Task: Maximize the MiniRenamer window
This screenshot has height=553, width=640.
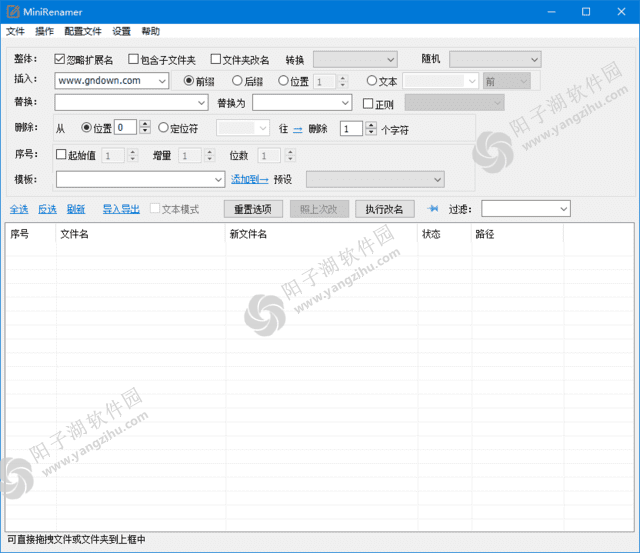Action: tap(586, 11)
